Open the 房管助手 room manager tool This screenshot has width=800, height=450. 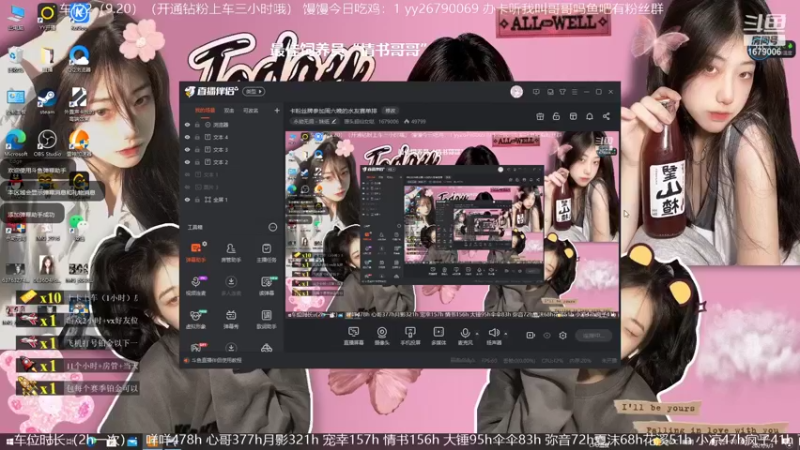click(231, 253)
